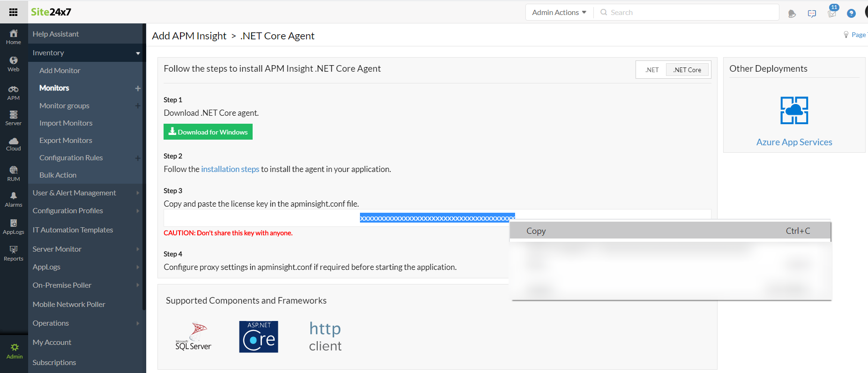The height and width of the screenshot is (373, 868).
Task: Open Import Monitors in sidebar
Action: point(66,123)
